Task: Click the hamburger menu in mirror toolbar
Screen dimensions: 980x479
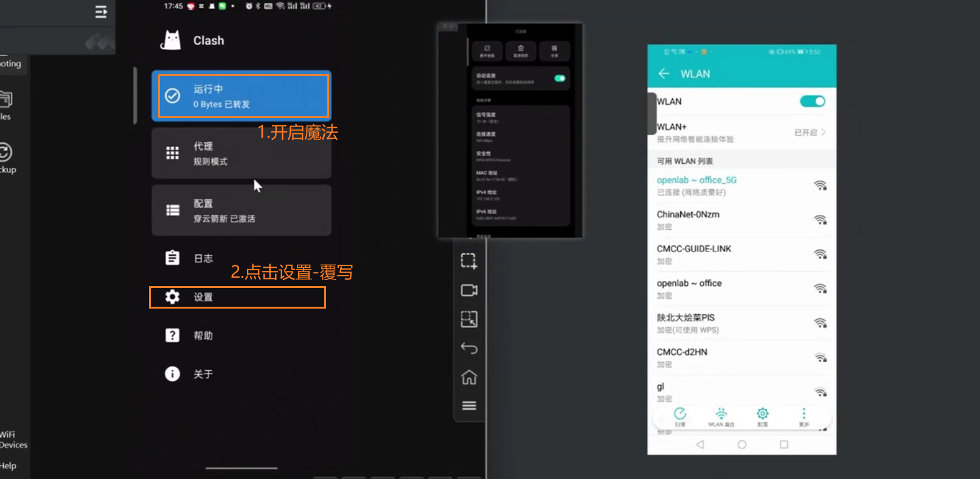Action: [x=469, y=406]
